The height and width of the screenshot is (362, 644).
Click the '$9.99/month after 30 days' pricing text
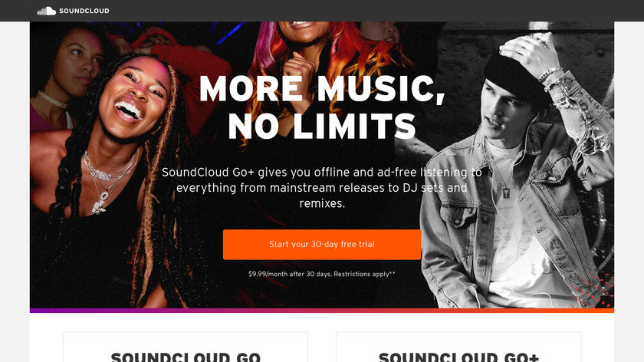point(290,274)
